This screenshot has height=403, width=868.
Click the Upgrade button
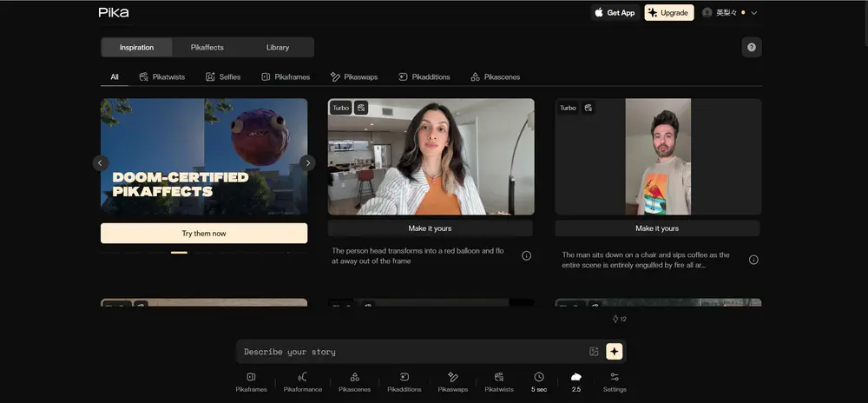click(x=668, y=12)
